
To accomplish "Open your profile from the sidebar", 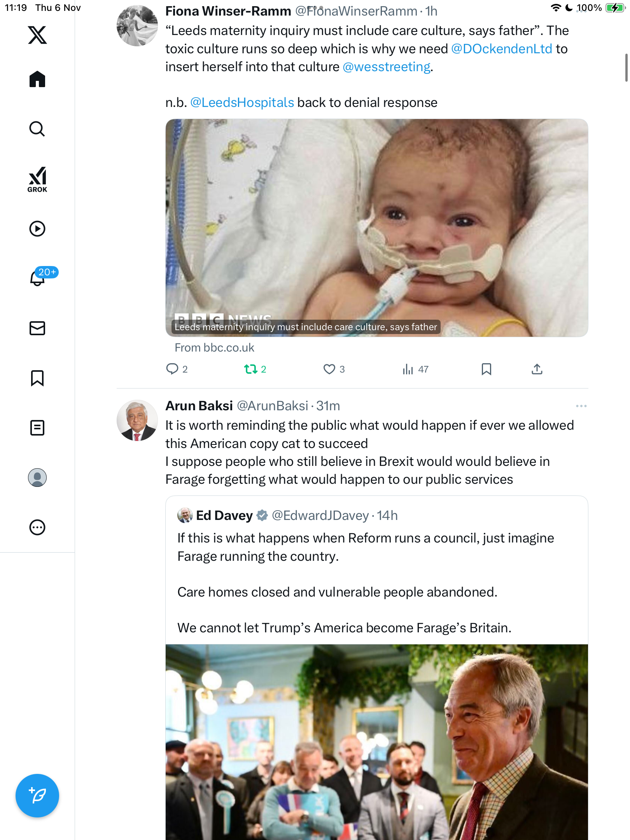I will point(37,478).
